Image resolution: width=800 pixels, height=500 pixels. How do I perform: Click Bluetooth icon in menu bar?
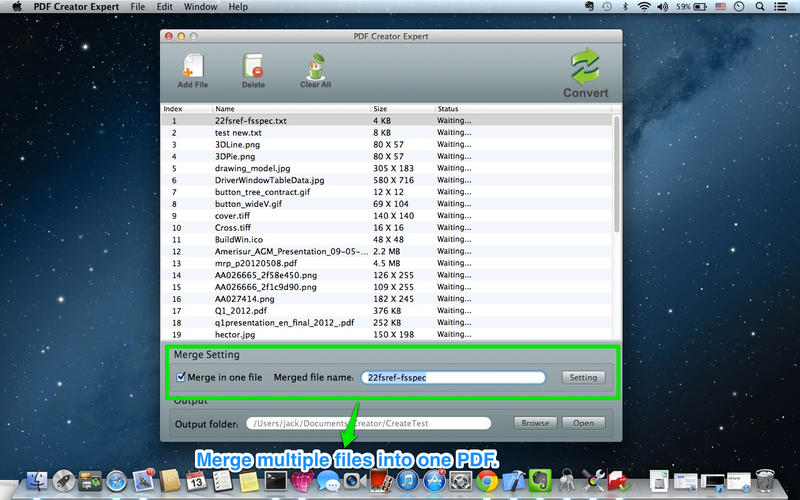[x=626, y=7]
